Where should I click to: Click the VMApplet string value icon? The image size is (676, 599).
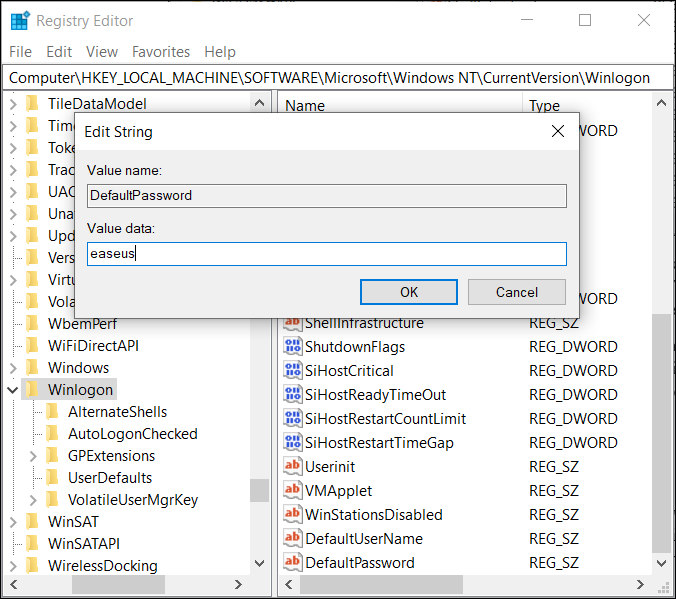pos(292,490)
